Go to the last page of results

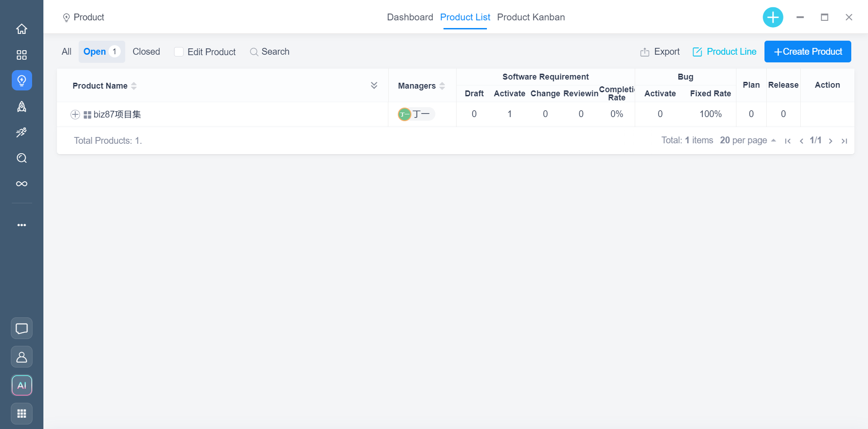(844, 141)
